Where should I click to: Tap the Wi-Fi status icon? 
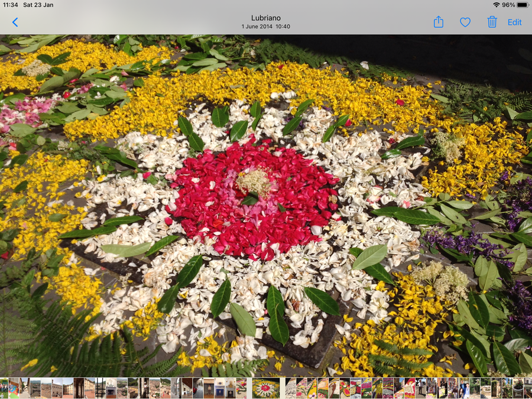click(497, 5)
